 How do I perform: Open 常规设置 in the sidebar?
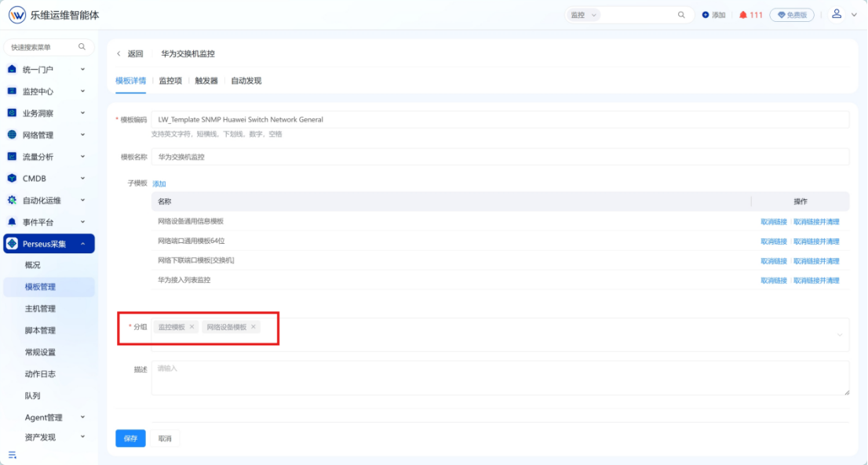[40, 352]
